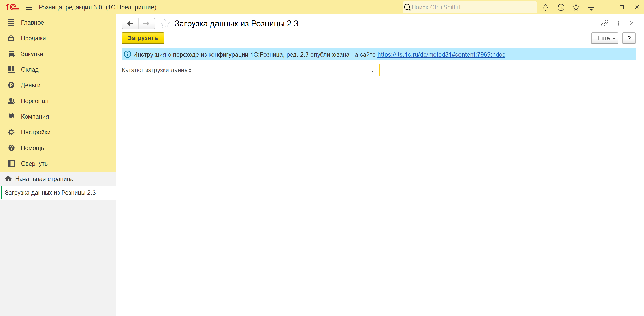Open the Компания section

pyautogui.click(x=58, y=117)
